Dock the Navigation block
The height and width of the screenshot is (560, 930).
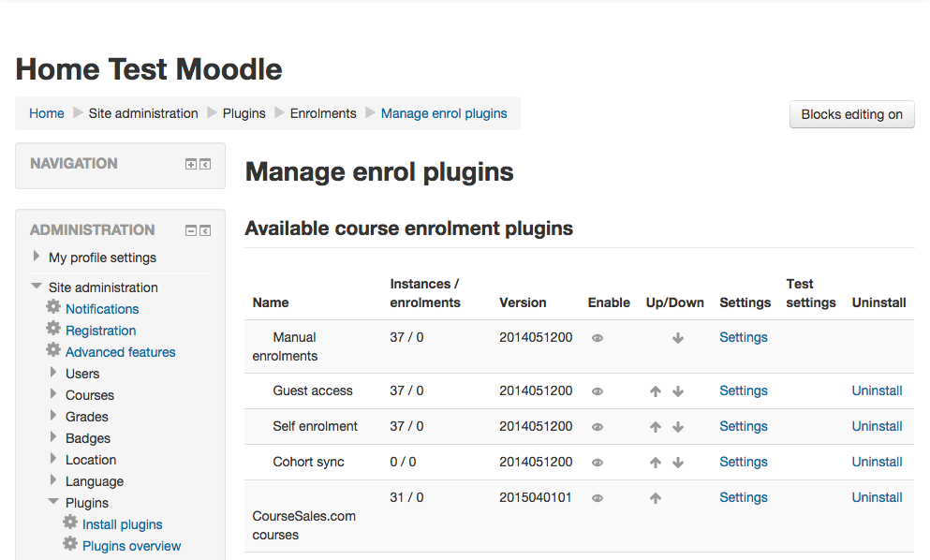[x=205, y=164]
